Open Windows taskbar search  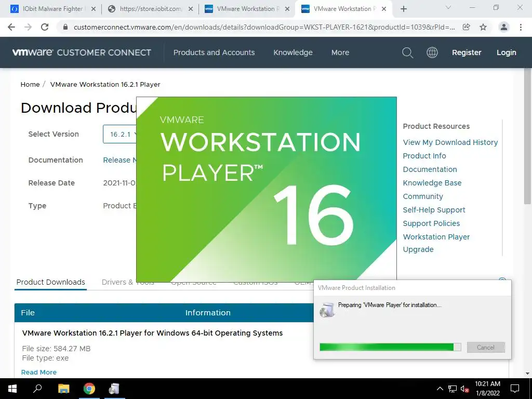(37, 389)
